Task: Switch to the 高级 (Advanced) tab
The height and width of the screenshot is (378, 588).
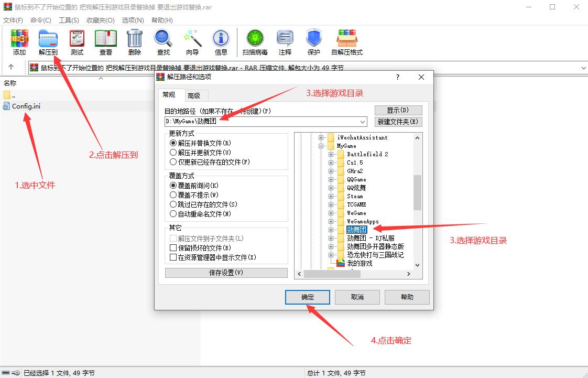Action: tap(194, 95)
